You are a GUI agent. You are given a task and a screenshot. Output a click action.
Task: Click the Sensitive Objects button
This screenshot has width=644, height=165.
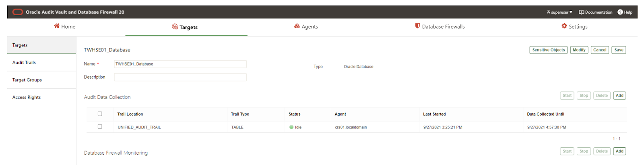549,50
